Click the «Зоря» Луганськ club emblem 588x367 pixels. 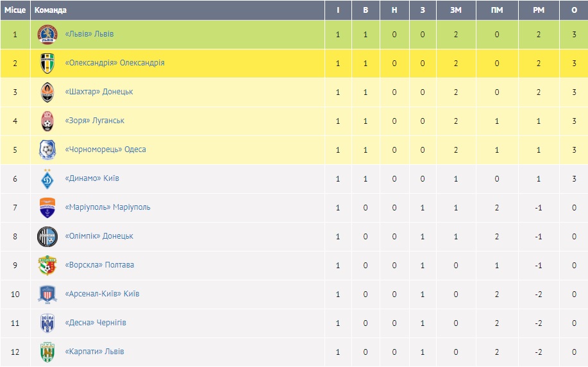pos(47,121)
